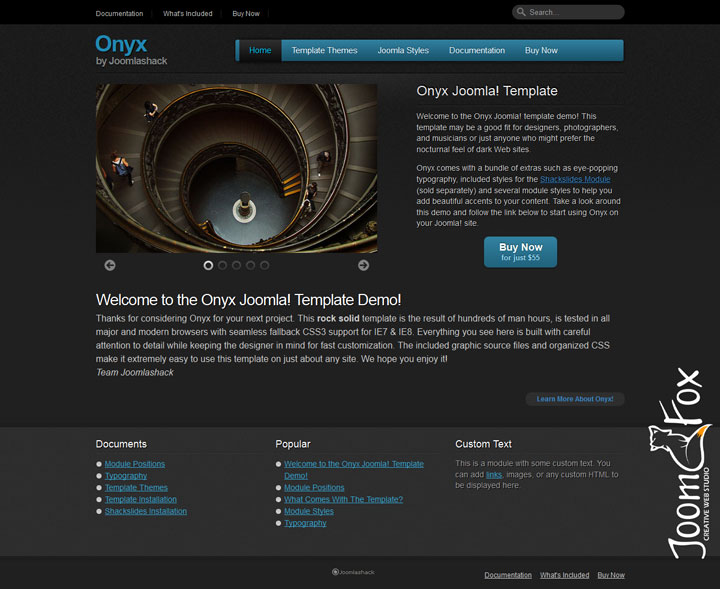Click Buy Now in footer
This screenshot has height=589, width=720.
point(611,575)
